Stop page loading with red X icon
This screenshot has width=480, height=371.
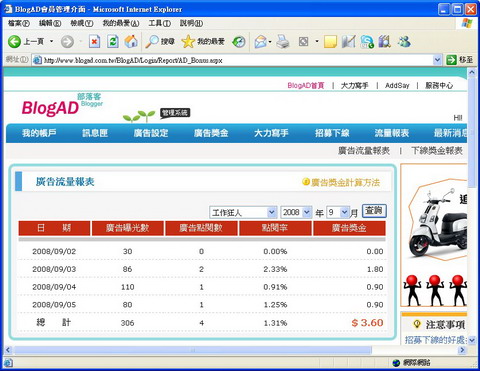tap(94, 42)
